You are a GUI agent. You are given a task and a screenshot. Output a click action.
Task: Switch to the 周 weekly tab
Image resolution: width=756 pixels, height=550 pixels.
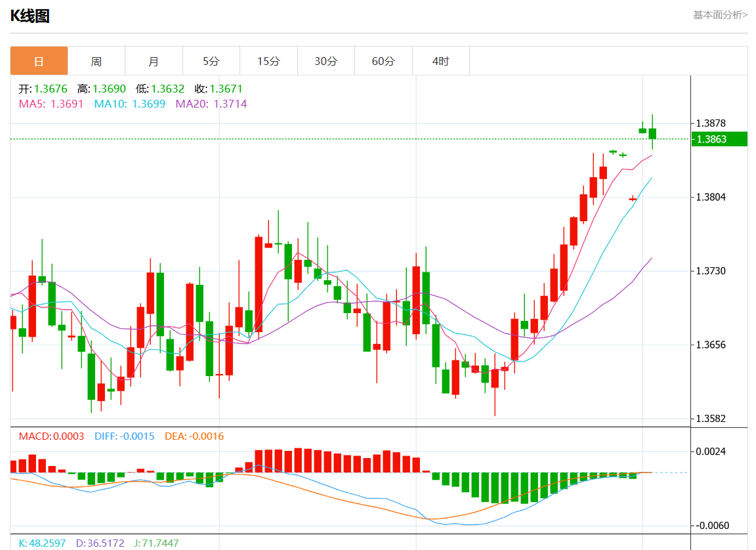(x=96, y=61)
